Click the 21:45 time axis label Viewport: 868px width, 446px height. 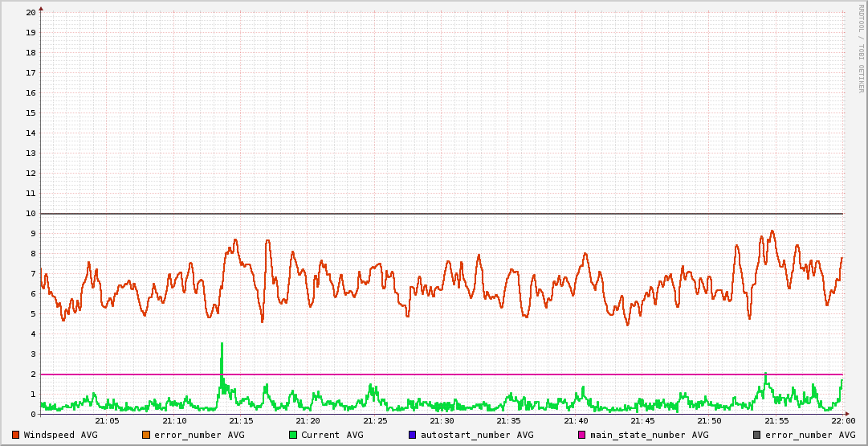(x=642, y=421)
